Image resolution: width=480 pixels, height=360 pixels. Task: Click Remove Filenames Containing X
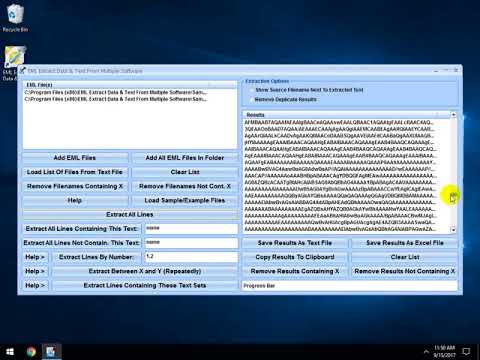(75, 186)
